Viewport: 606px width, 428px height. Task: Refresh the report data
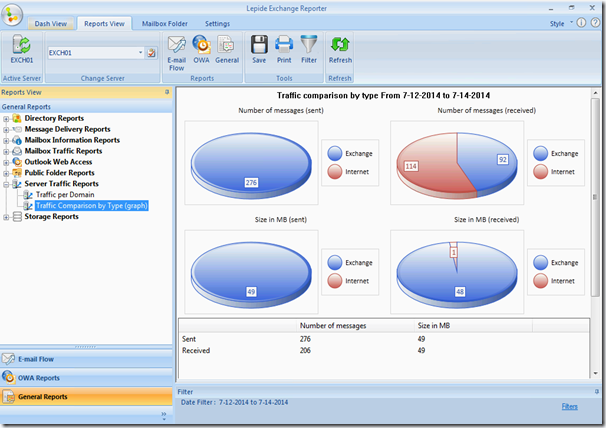340,44
